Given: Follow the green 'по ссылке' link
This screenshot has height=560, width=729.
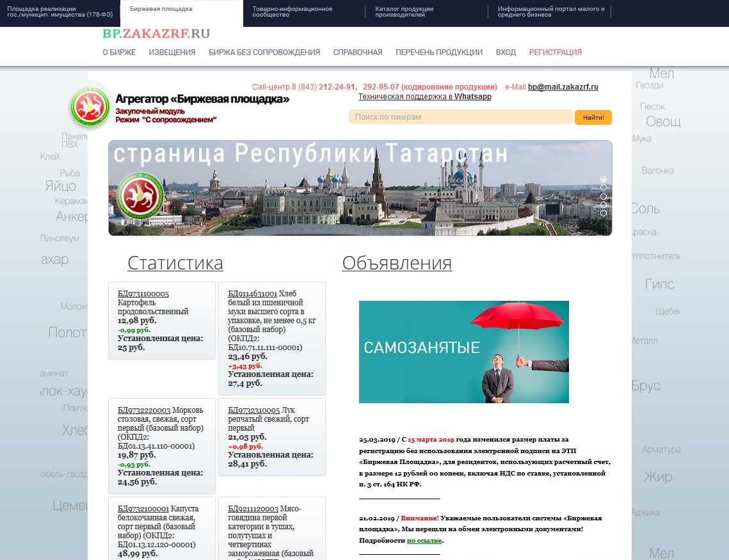Looking at the screenshot, I should pyautogui.click(x=424, y=541).
